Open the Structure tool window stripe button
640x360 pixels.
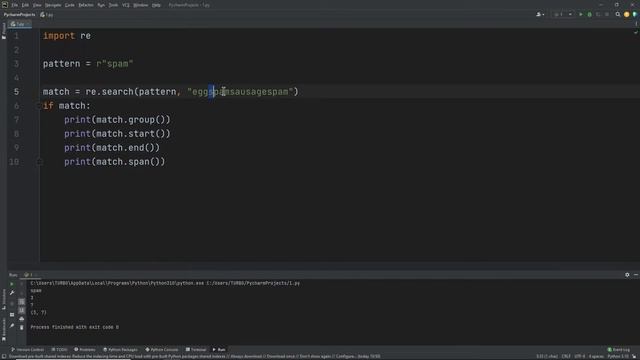(x=4, y=299)
